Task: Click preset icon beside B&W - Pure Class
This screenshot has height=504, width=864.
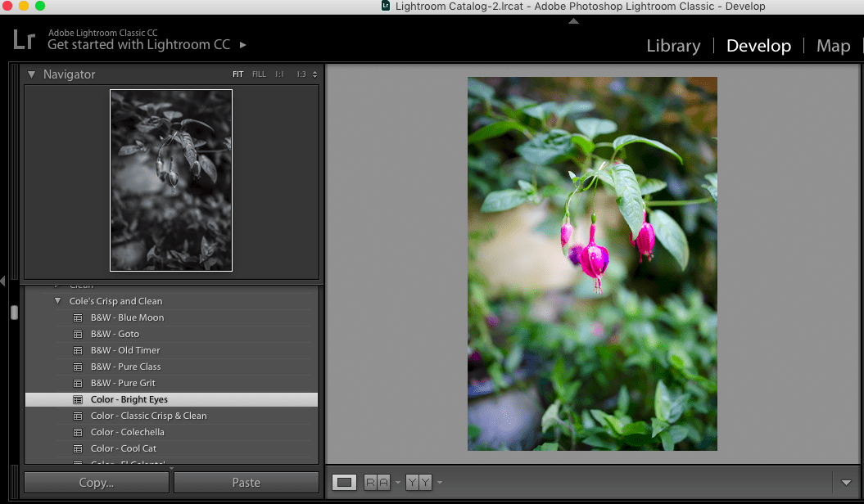Action: coord(79,367)
